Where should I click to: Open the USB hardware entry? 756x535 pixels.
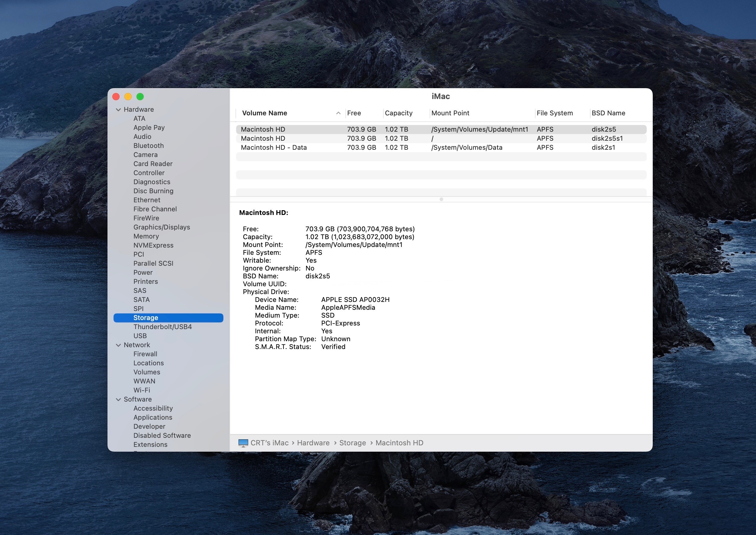pyautogui.click(x=140, y=336)
